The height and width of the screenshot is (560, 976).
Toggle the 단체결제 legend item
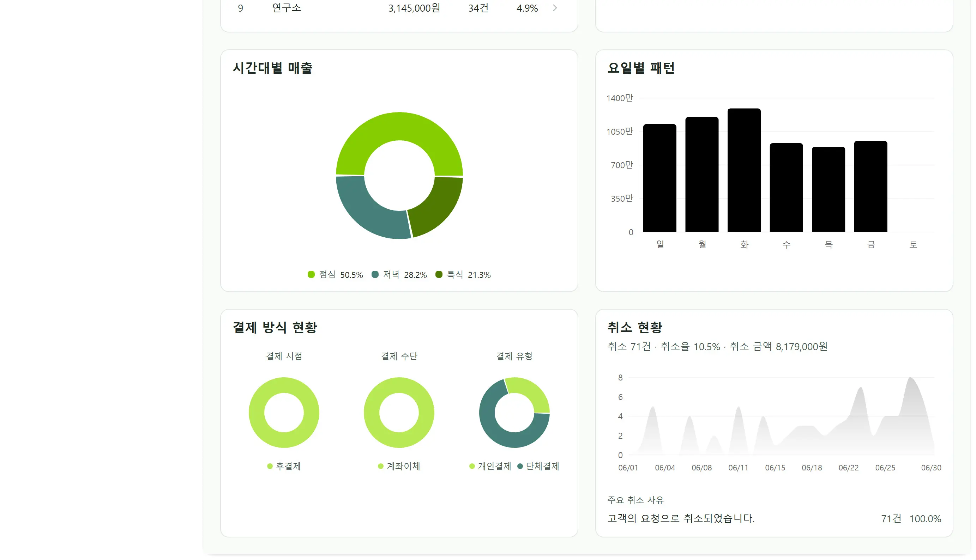(538, 467)
